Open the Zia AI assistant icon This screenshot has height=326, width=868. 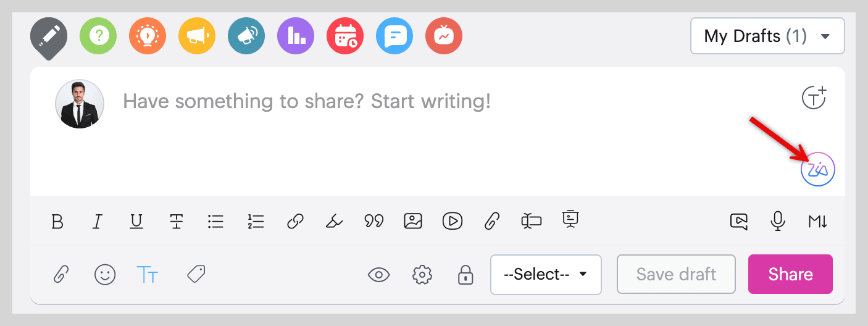coord(817,169)
